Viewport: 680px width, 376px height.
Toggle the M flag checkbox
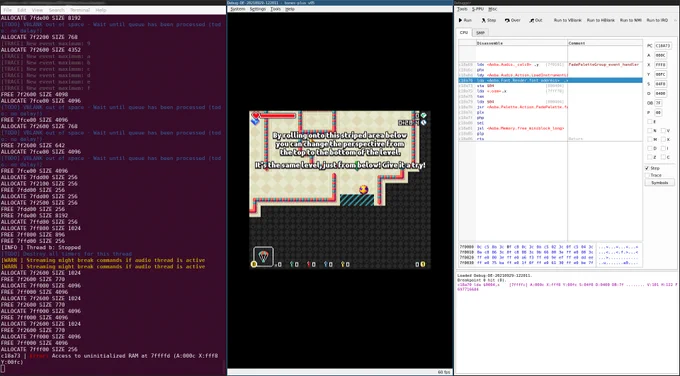click(650, 139)
